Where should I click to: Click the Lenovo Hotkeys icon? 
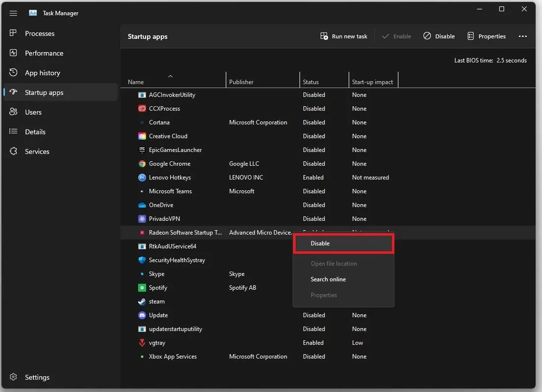pos(142,178)
